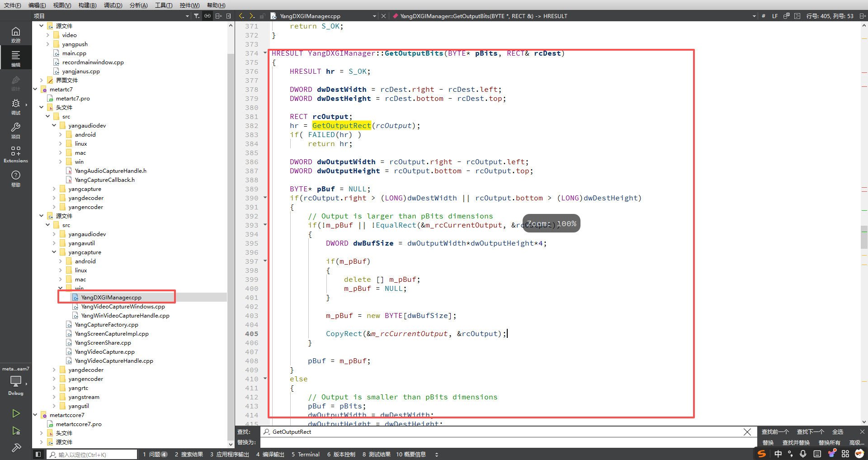Expand the yangpush folder
868x460 pixels.
point(48,44)
